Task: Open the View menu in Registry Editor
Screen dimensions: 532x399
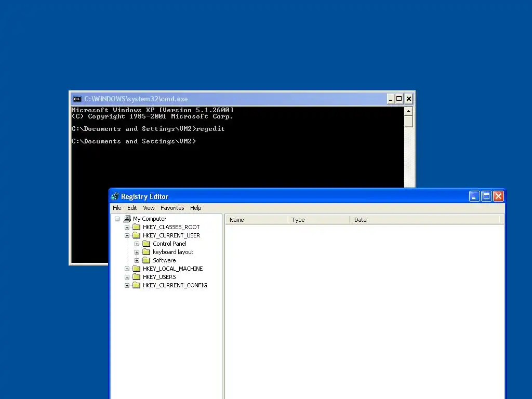Action: tap(149, 208)
